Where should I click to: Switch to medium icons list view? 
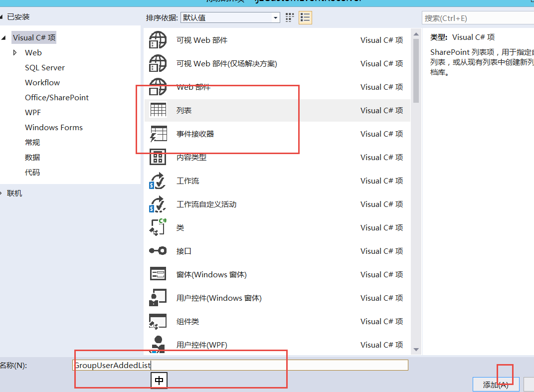point(305,18)
